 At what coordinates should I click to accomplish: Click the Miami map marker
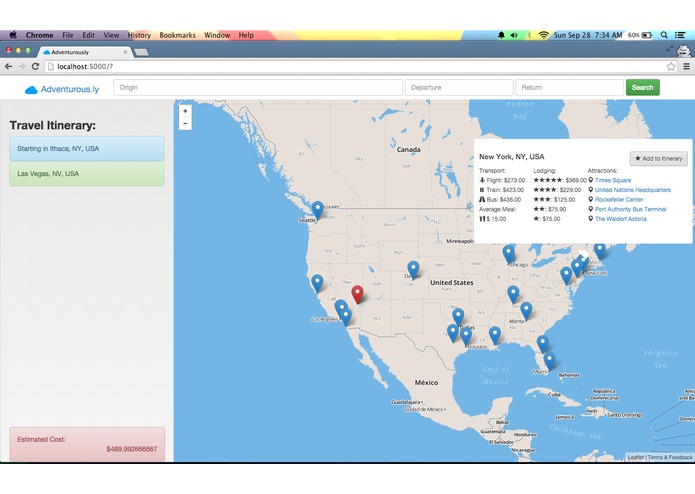coord(550,361)
